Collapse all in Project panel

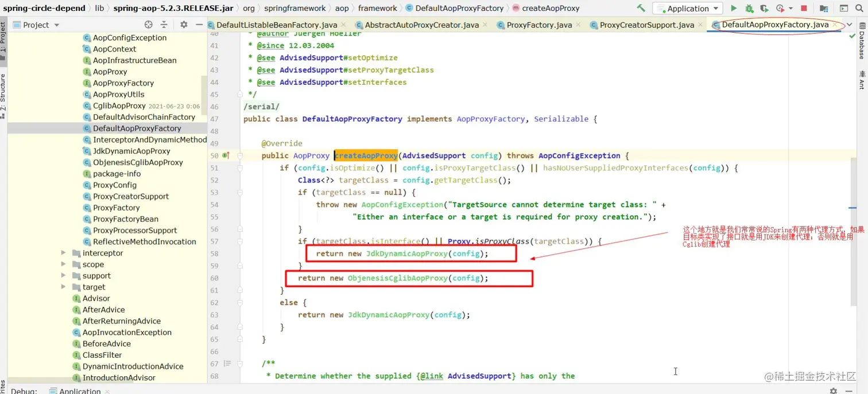pyautogui.click(x=164, y=25)
